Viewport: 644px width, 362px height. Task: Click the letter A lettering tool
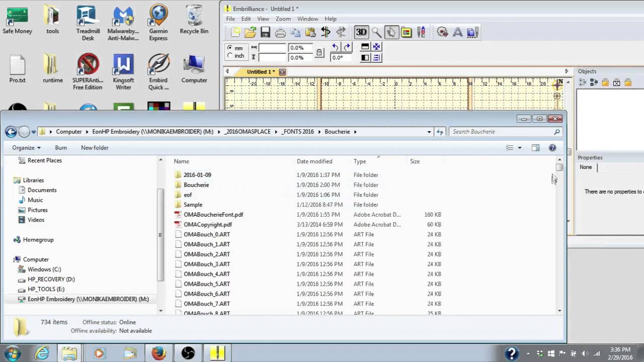click(457, 33)
